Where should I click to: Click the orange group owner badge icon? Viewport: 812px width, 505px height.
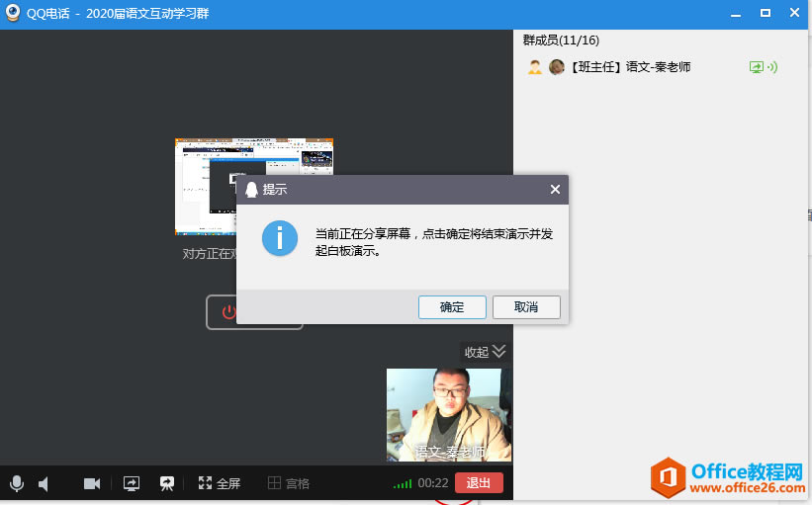point(535,67)
